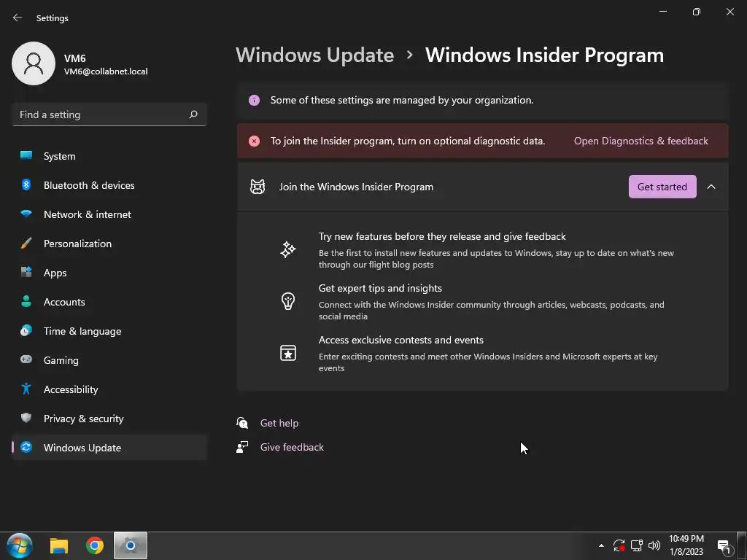This screenshot has height=560, width=747.
Task: Open Apps settings category
Action: 109,273
